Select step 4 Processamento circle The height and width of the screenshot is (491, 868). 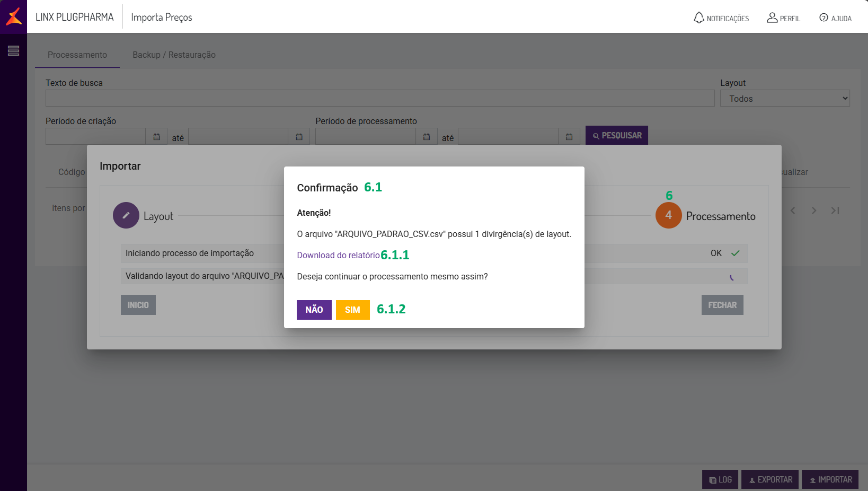(668, 215)
